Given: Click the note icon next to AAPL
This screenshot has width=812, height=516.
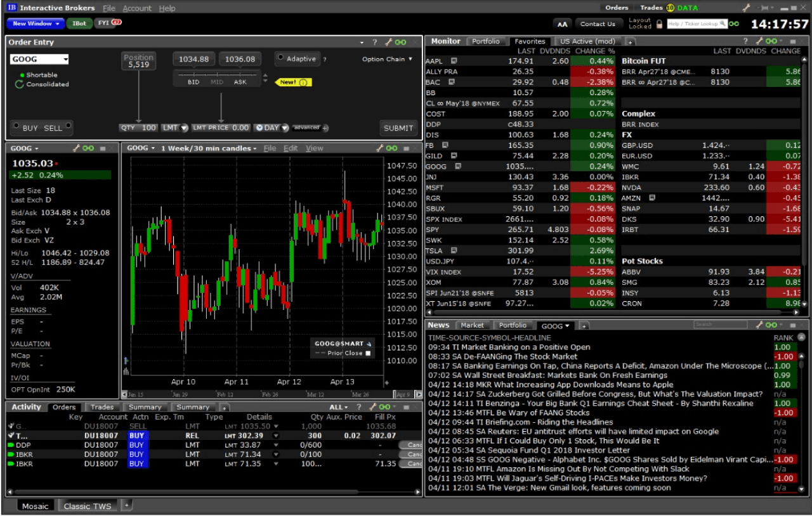Looking at the screenshot, I should [454, 61].
